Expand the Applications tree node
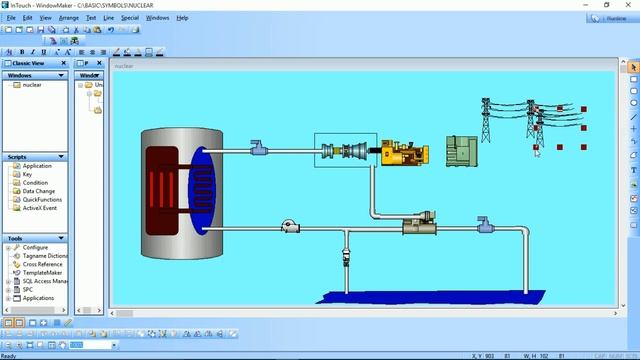640x360 pixels. pos(8,298)
